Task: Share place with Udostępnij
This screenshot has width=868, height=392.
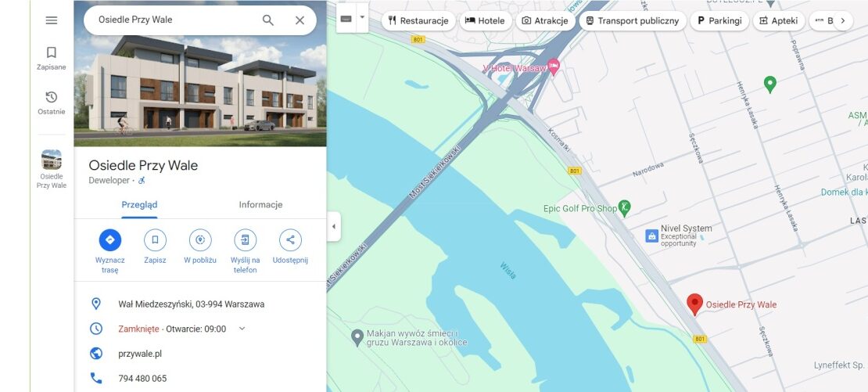Action: click(x=290, y=246)
